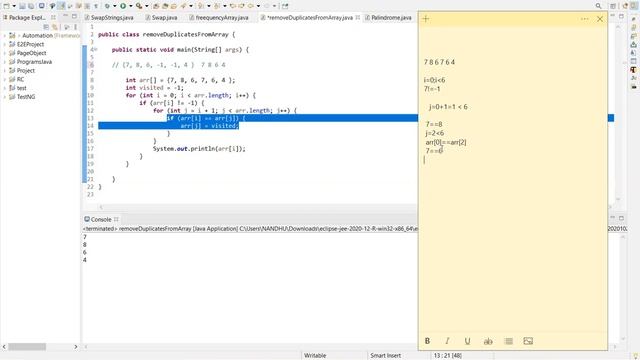Toggle Strikethrough in the sticky note

[x=488, y=341]
